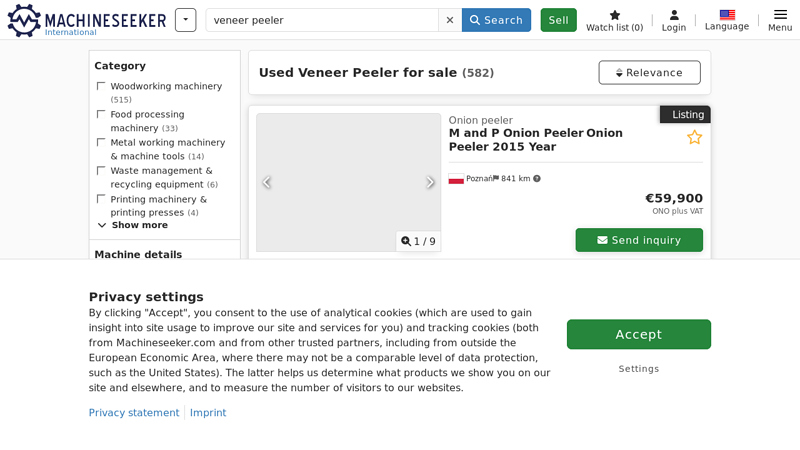The image size is (800, 450).
Task: Open the cookie Settings link
Action: point(638,369)
